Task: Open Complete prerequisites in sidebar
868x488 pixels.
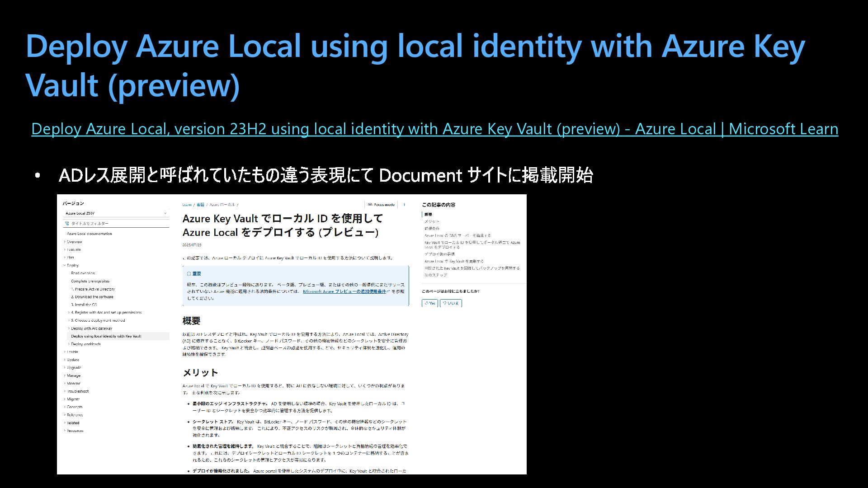Action: (x=90, y=281)
